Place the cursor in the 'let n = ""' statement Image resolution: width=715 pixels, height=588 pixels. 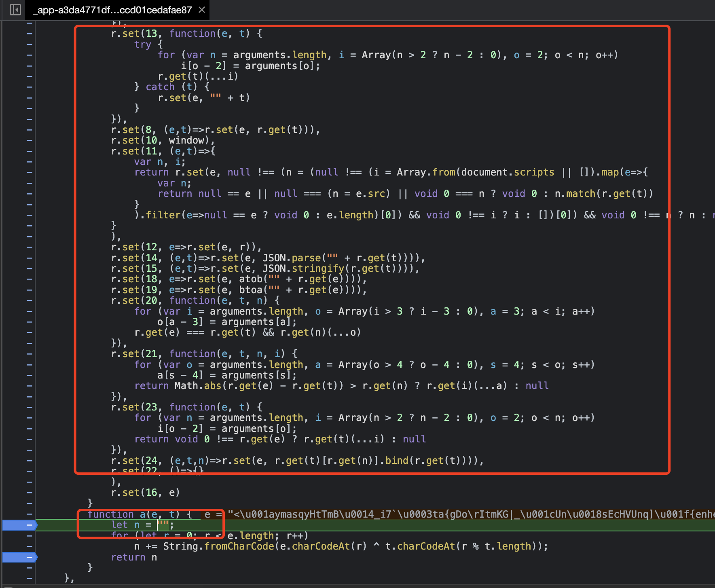click(143, 525)
